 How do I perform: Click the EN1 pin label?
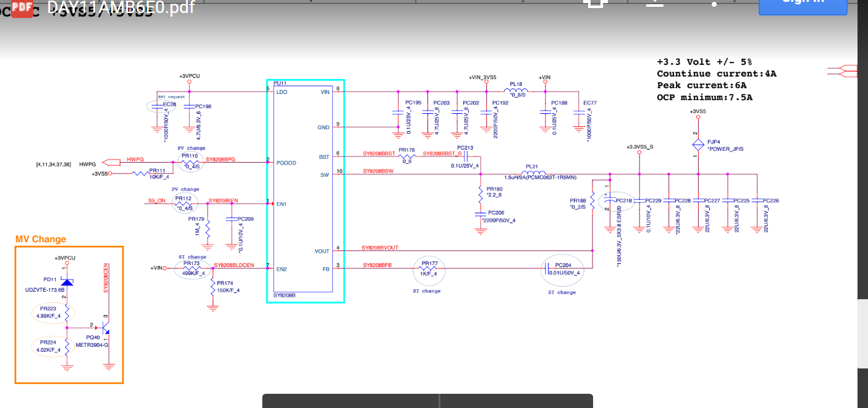point(282,203)
